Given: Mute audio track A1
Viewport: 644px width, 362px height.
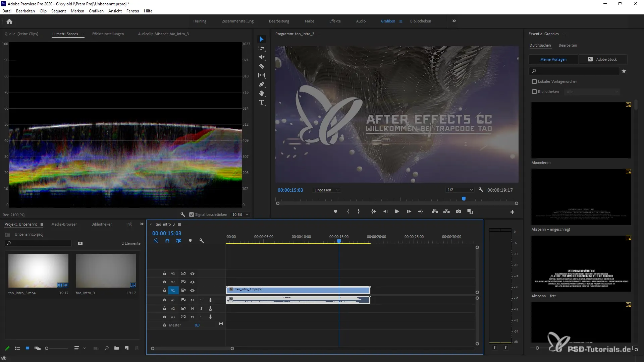Looking at the screenshot, I should pos(192,300).
